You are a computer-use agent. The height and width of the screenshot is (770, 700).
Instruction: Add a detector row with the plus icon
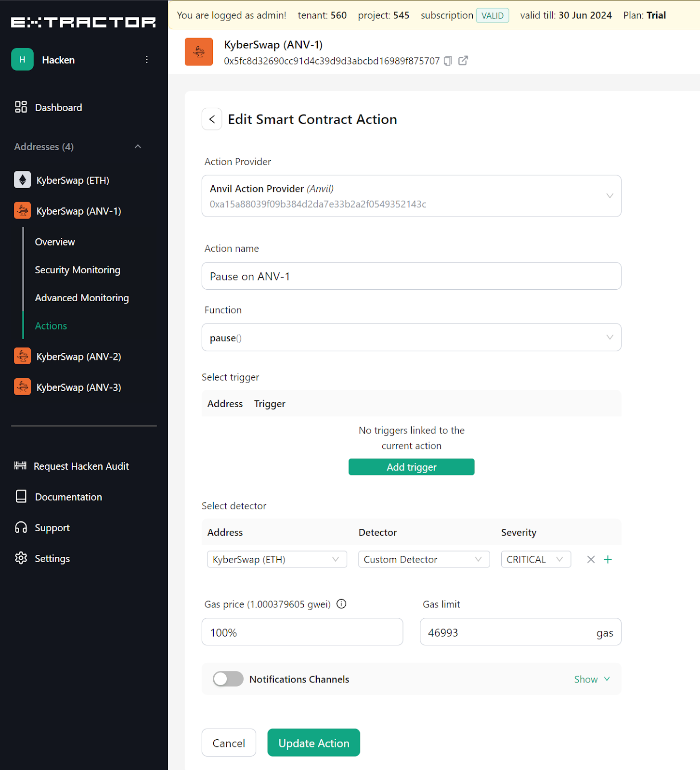point(608,559)
